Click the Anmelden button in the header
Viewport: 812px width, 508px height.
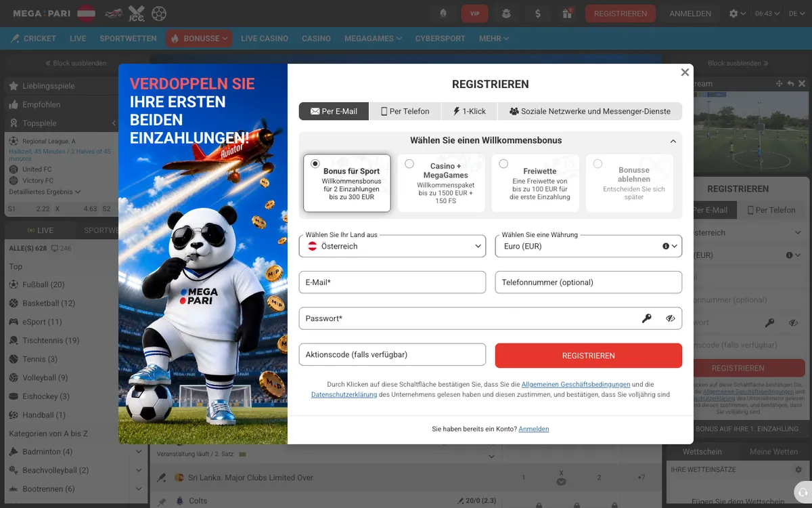point(690,14)
